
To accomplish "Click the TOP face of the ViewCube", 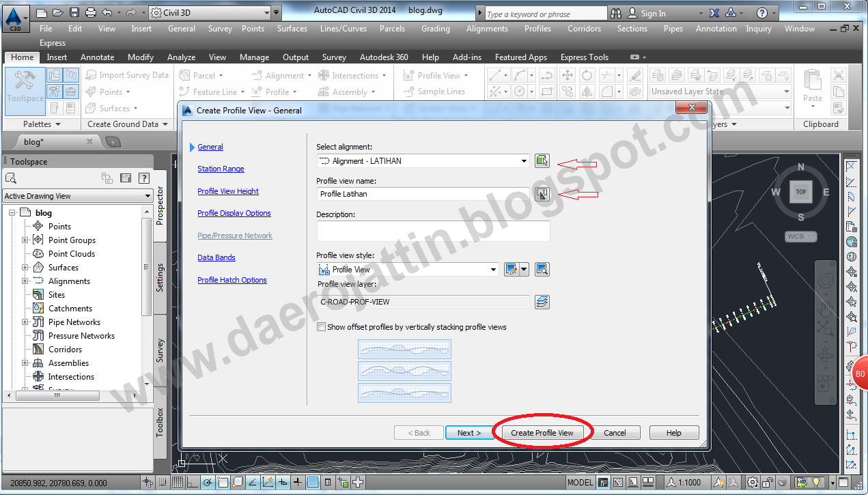I will pyautogui.click(x=801, y=192).
